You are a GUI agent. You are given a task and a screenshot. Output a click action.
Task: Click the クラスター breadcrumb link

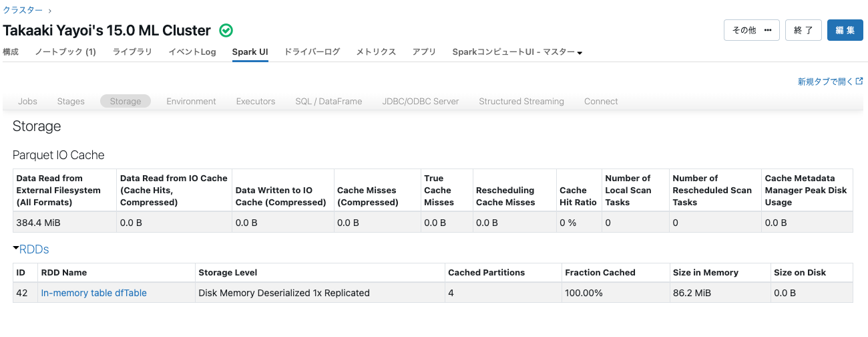click(23, 10)
